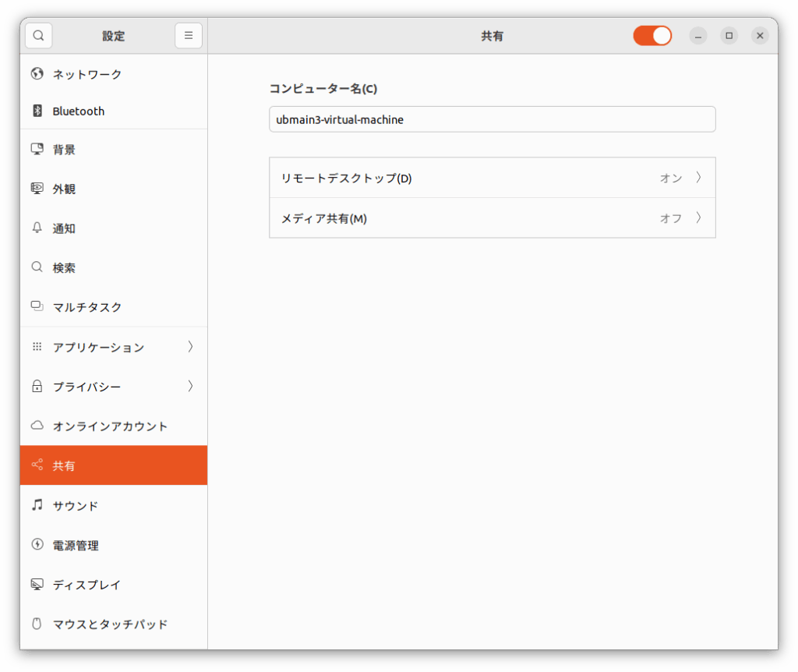The image size is (798, 672).
Task: Click the オン status of remote desktop
Action: [671, 178]
